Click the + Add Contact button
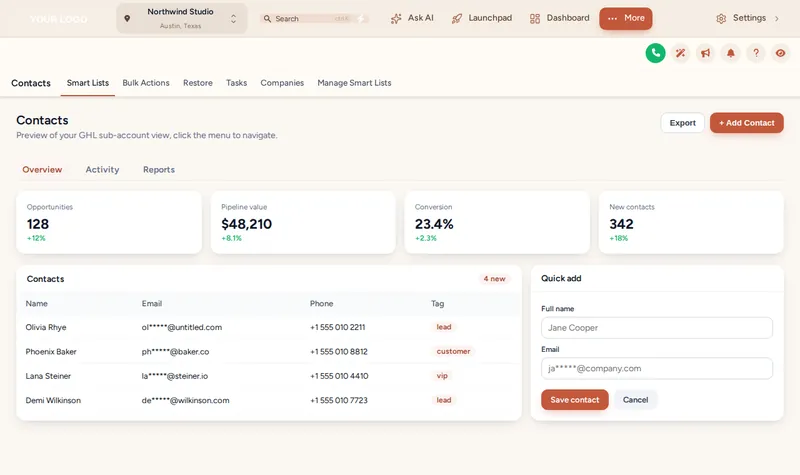Screen dimensions: 800x475 point(746,123)
